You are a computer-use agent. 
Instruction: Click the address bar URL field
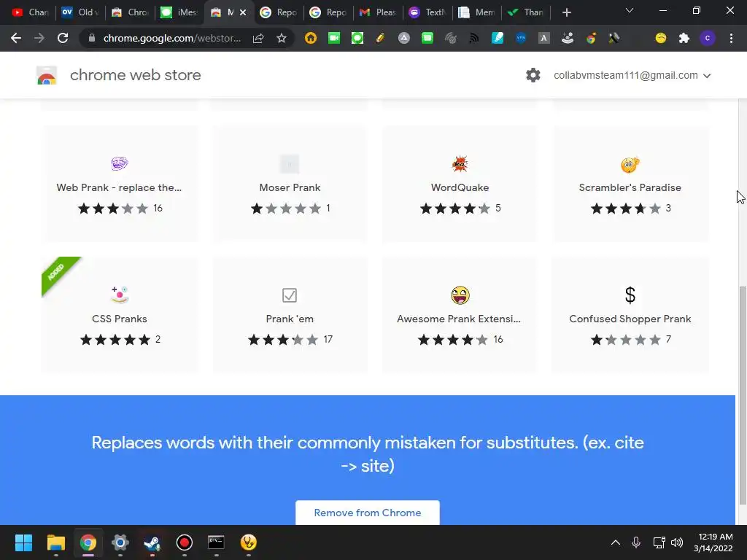click(172, 38)
